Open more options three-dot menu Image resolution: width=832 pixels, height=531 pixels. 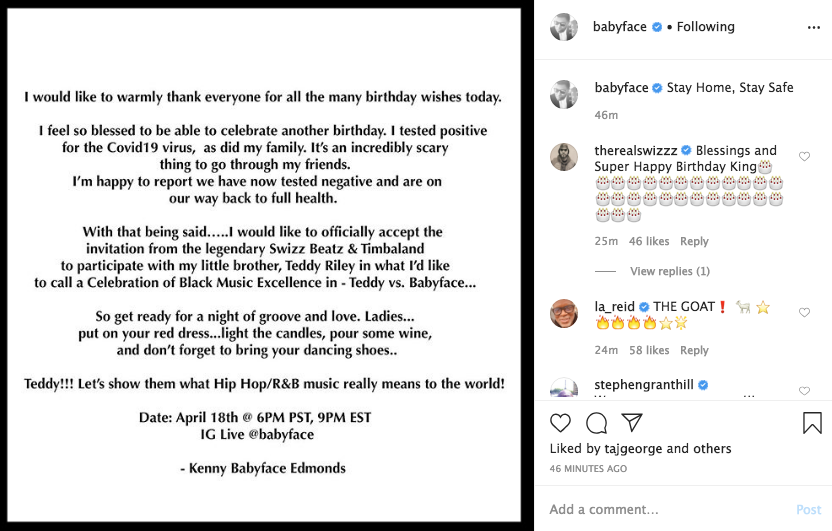814,28
